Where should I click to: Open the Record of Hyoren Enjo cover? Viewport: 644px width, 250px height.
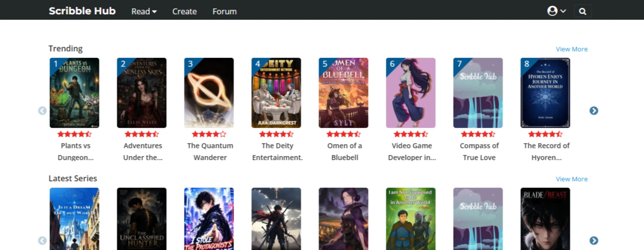point(545,93)
